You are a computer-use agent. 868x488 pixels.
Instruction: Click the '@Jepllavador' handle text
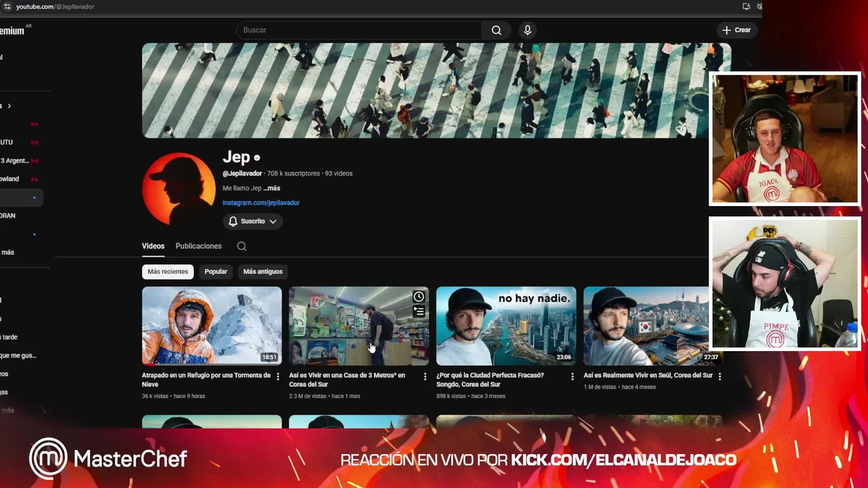(x=242, y=174)
